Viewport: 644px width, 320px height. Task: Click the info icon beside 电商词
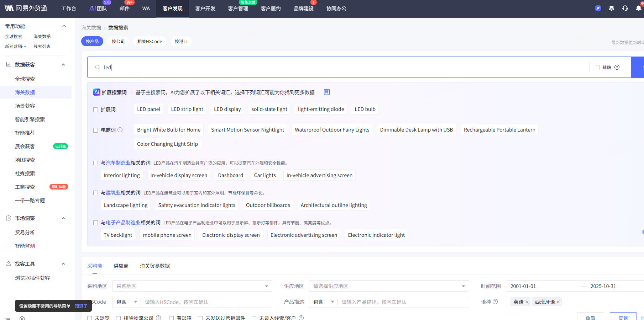(120, 130)
